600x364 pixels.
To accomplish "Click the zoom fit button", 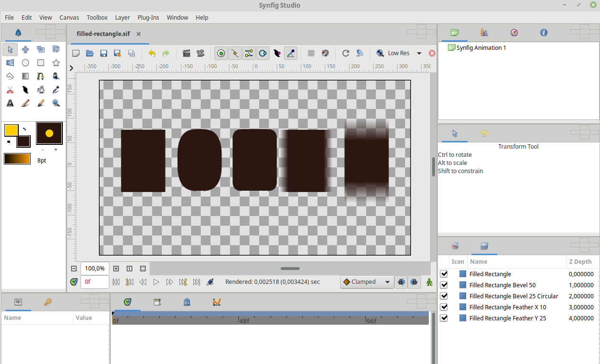I will tap(143, 269).
